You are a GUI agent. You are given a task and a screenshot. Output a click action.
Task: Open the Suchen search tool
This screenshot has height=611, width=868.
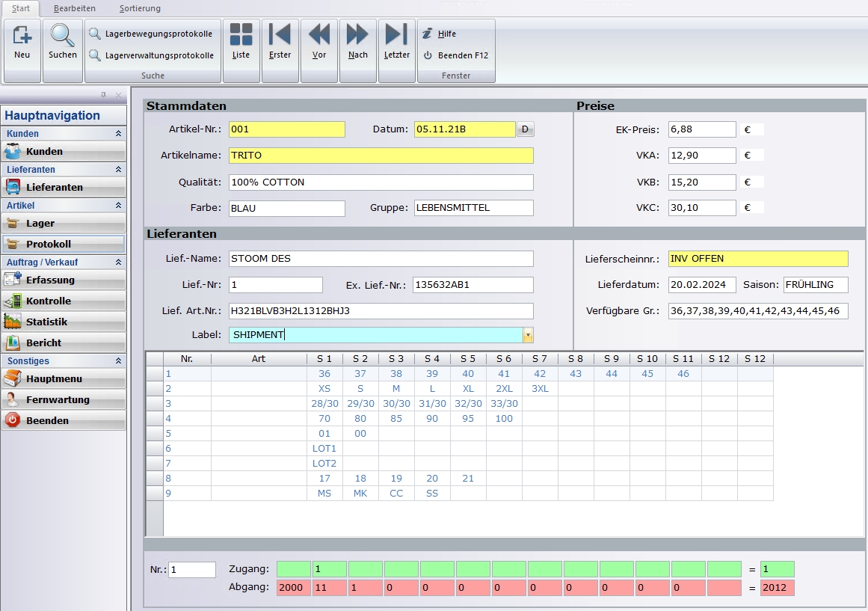coord(63,42)
